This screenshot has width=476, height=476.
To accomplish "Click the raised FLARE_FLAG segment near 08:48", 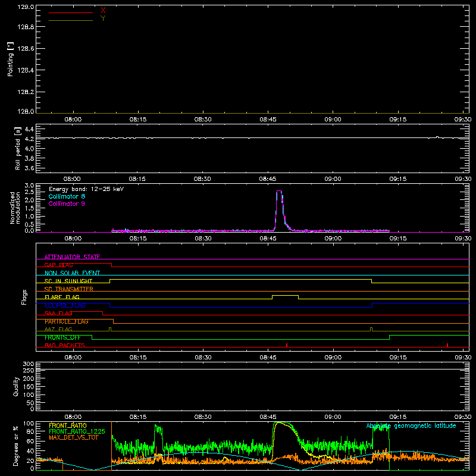I will (x=285, y=295).
